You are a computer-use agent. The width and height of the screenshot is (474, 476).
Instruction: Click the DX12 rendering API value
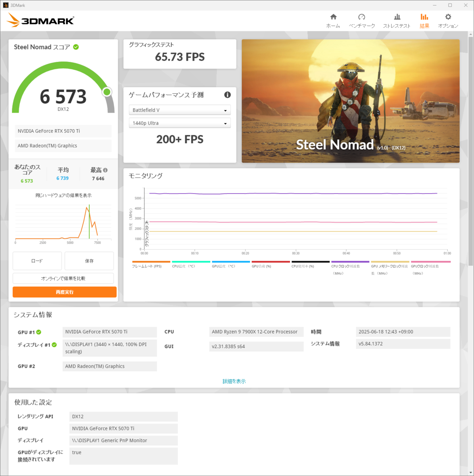[x=123, y=416]
